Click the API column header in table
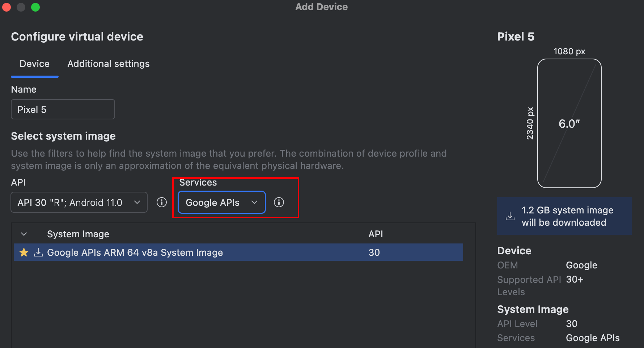 (x=376, y=234)
